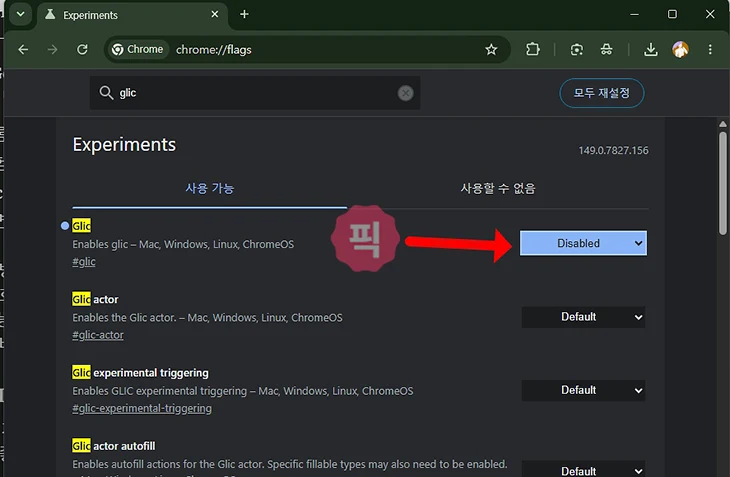Image resolution: width=730 pixels, height=477 pixels.
Task: Click the Chrome site info chip
Action: (138, 49)
